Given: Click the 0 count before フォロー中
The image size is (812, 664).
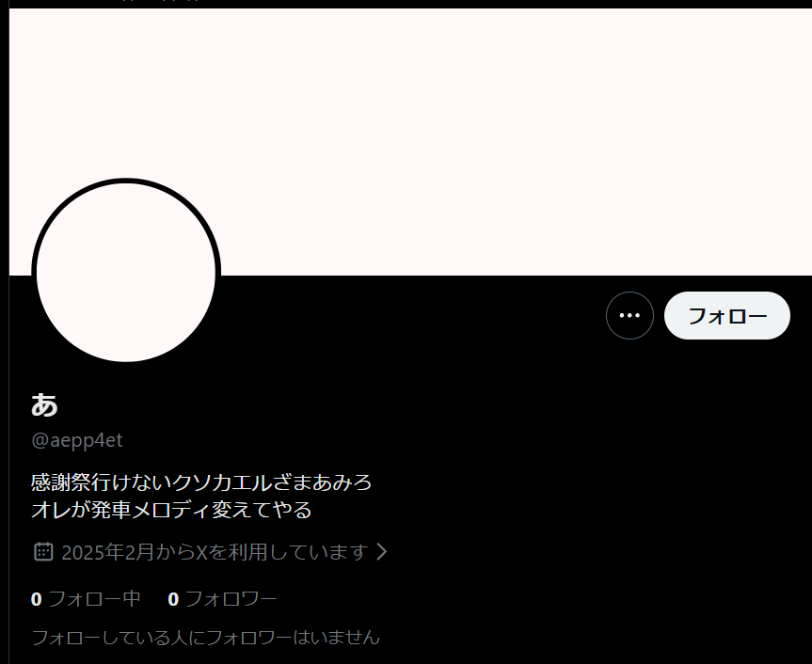Looking at the screenshot, I should click(37, 599).
